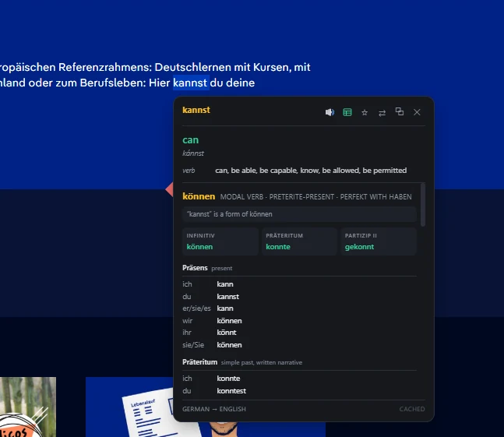
Task: Click the wir form 'können'
Action: 229,321
